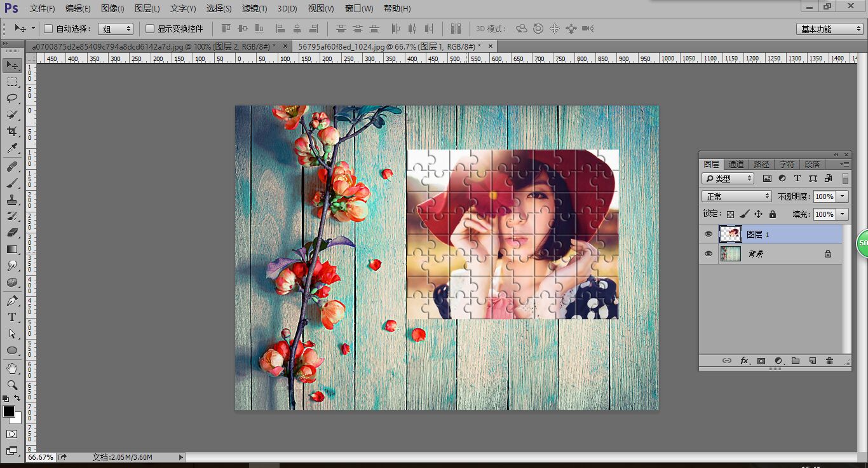Expand the 基本功能 workspace dropdown
The width and height of the screenshot is (868, 468).
(829, 29)
